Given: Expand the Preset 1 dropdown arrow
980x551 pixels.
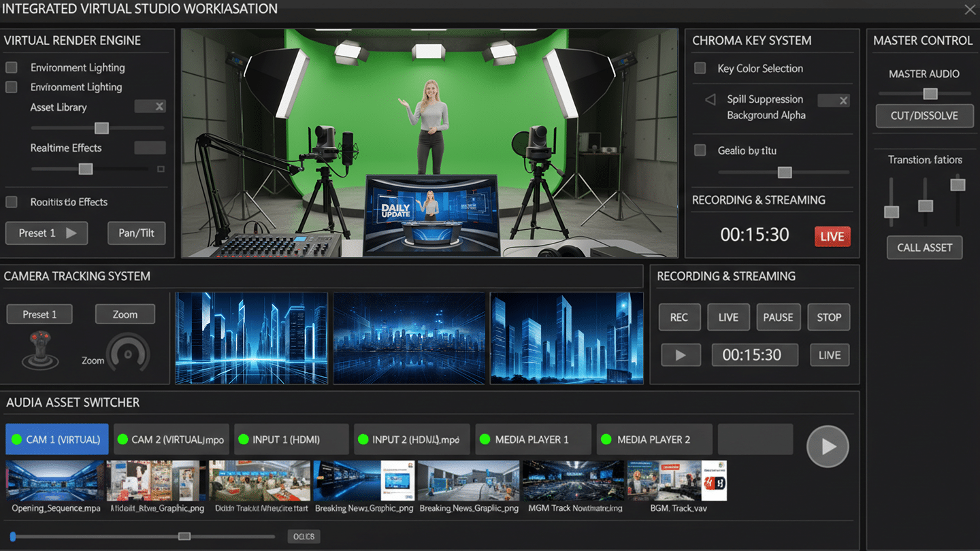Looking at the screenshot, I should tap(69, 233).
